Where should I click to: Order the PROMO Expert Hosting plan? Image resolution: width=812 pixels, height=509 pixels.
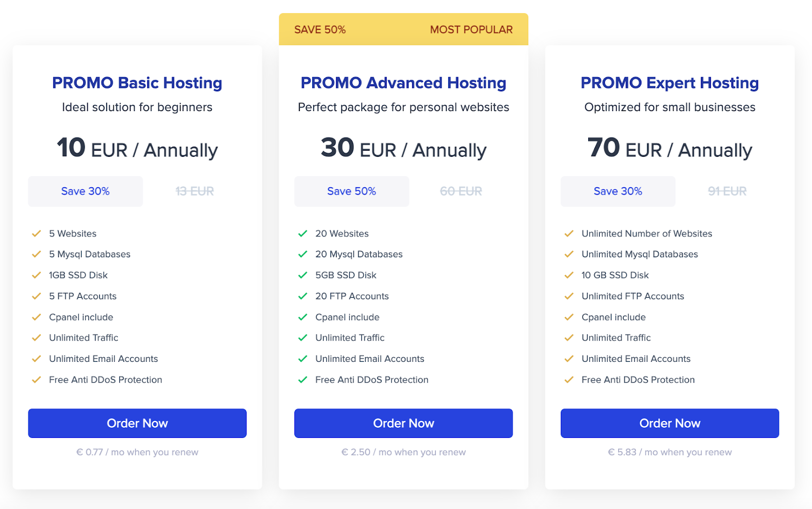click(x=669, y=423)
